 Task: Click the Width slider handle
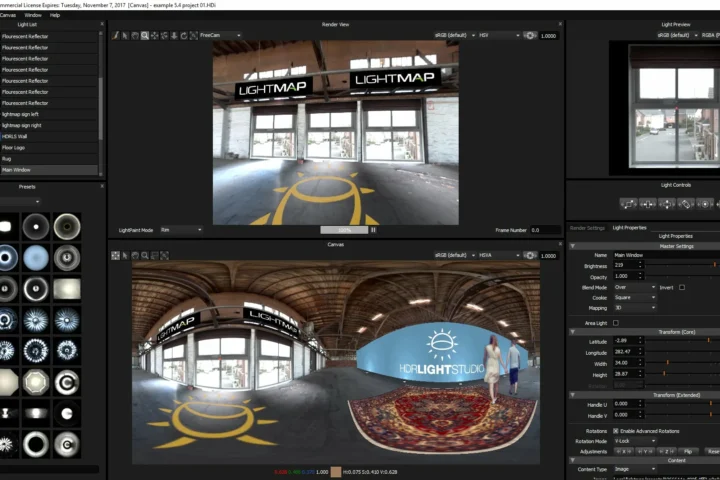(667, 362)
